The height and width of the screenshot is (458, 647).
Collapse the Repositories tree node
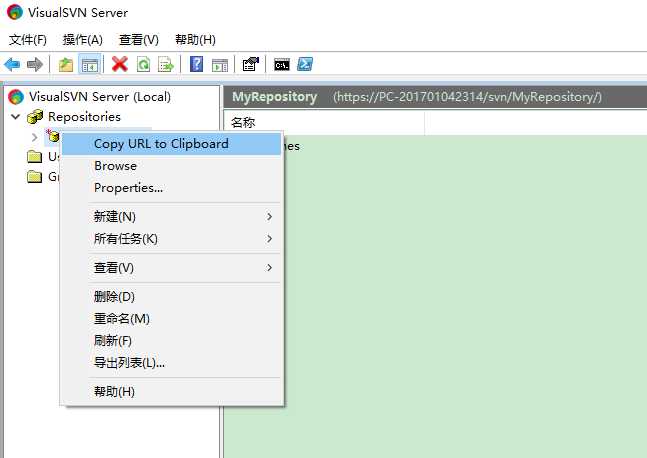[x=16, y=117]
